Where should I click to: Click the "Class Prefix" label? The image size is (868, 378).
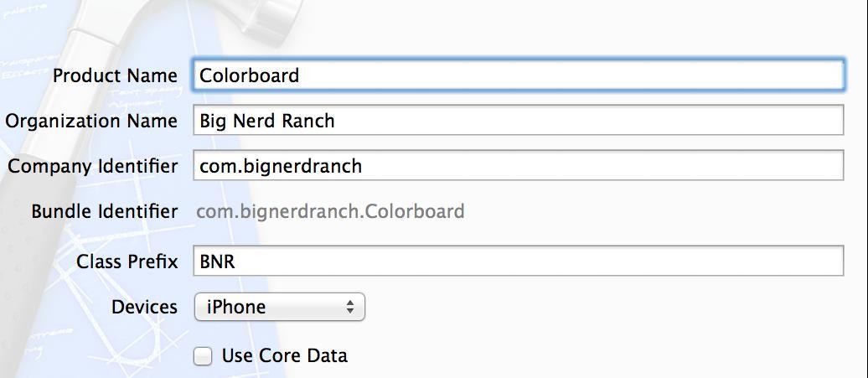click(x=127, y=261)
